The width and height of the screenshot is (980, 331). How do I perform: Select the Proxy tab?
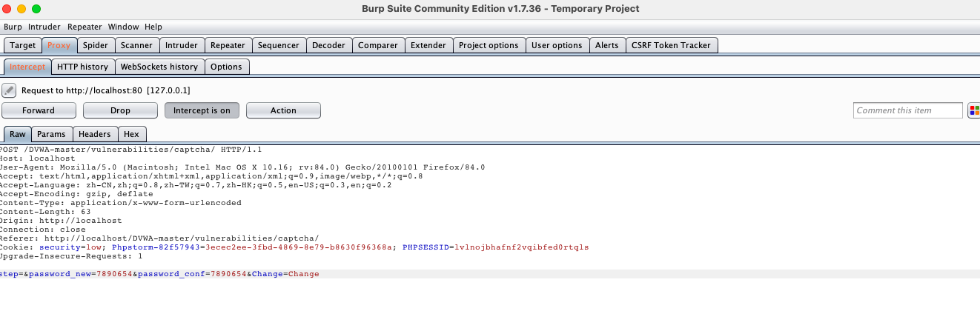(59, 45)
